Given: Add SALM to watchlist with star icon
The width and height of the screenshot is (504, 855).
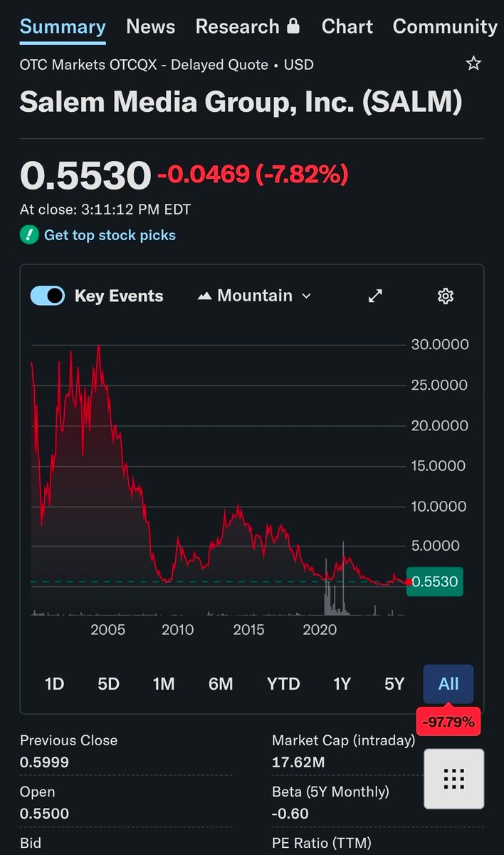Looking at the screenshot, I should [473, 64].
